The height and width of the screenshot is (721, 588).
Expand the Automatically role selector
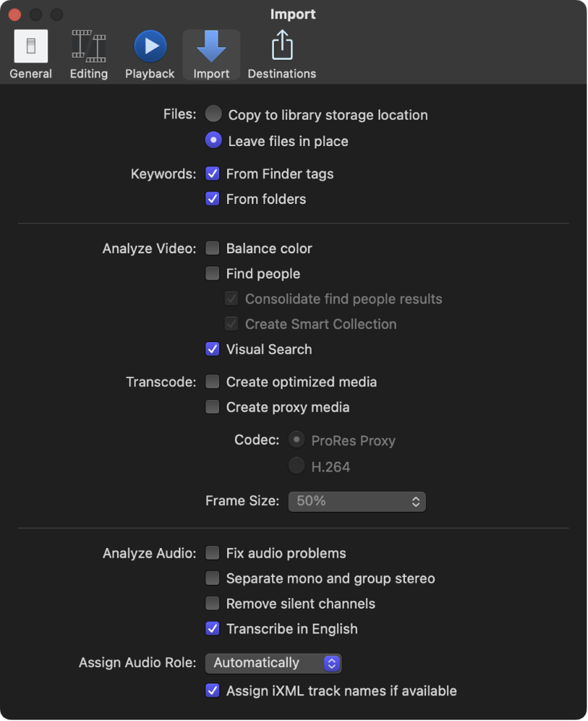point(272,663)
